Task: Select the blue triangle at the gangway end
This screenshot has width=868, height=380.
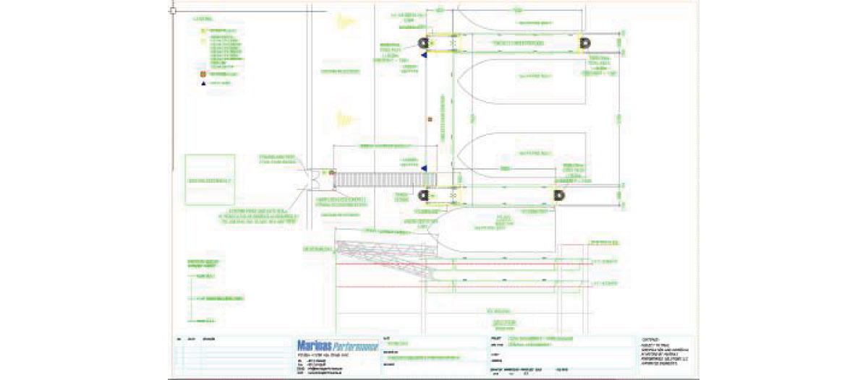Action: click(425, 168)
